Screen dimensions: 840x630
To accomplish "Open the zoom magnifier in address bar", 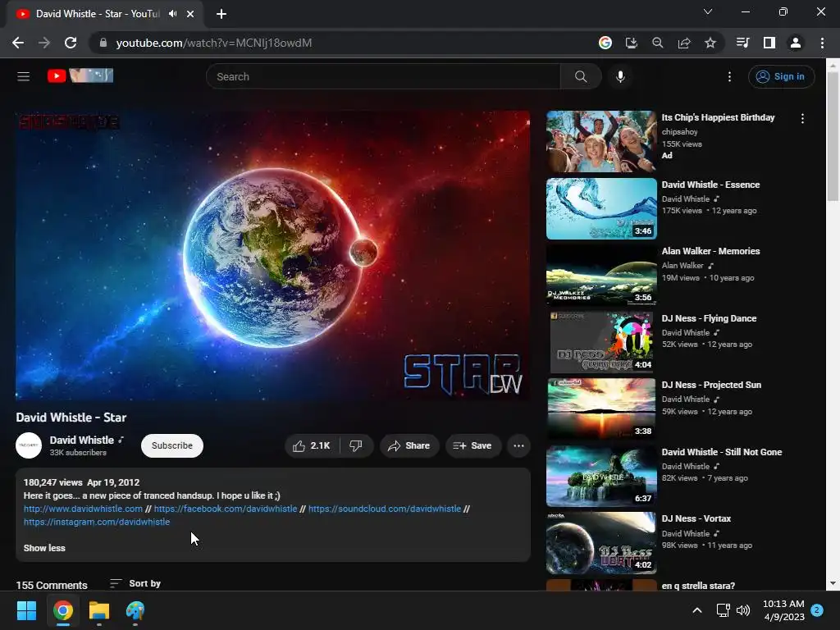I will (x=658, y=43).
